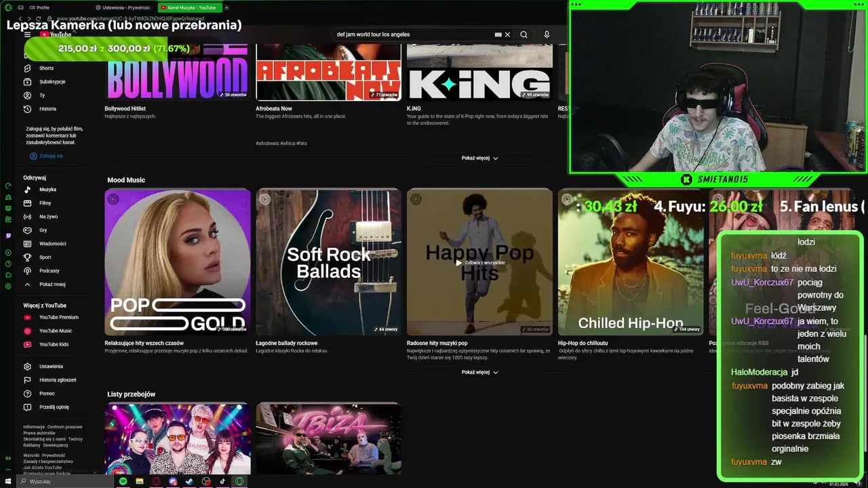Switch to the Ustawienia Prywatność tab
Screen dimensions: 868x488
pyautogui.click(x=123, y=7)
